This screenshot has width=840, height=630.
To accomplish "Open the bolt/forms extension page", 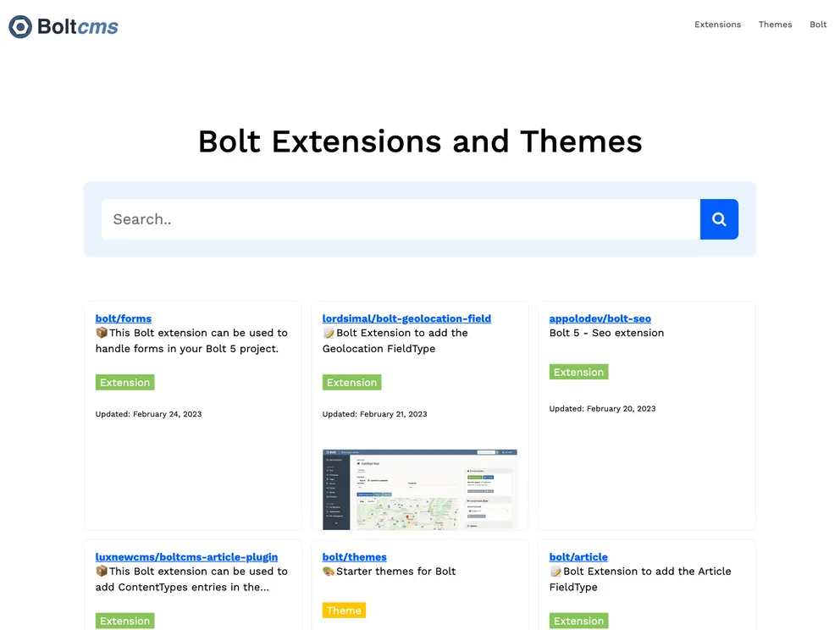I will 123,318.
